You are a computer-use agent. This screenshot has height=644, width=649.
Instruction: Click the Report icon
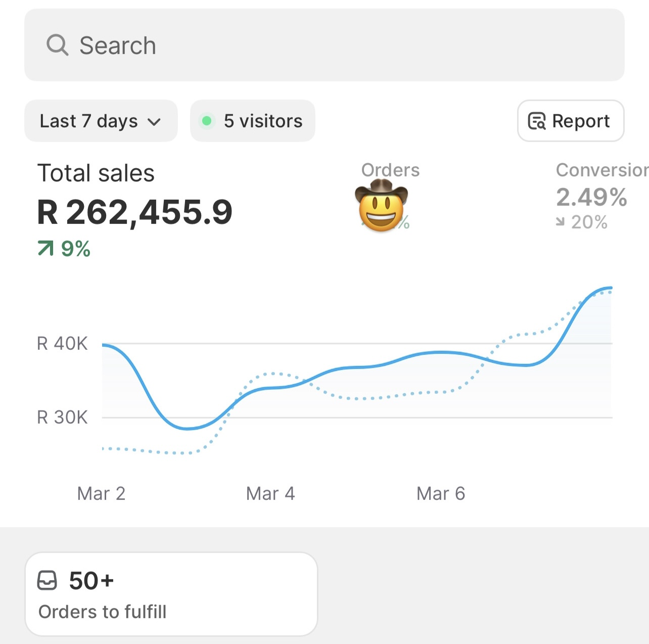coord(537,121)
